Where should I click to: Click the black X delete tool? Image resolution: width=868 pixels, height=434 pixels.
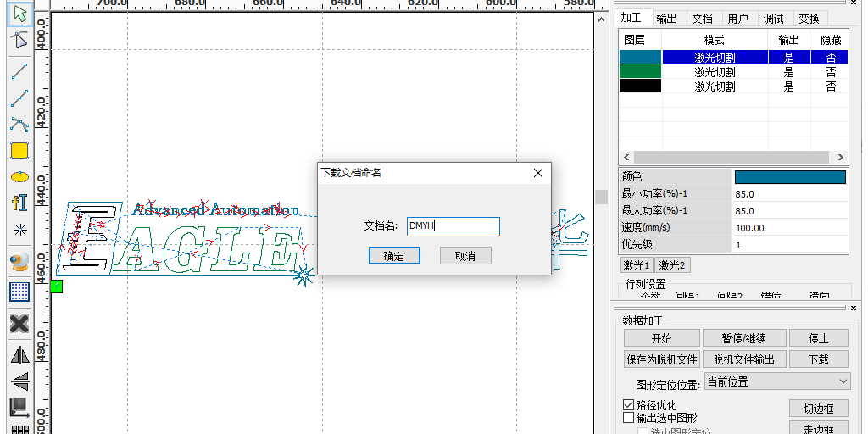20,324
